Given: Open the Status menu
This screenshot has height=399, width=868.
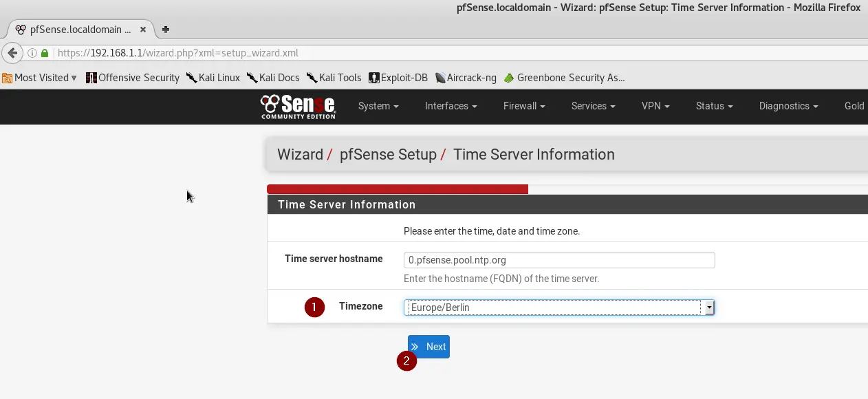Looking at the screenshot, I should (x=714, y=106).
